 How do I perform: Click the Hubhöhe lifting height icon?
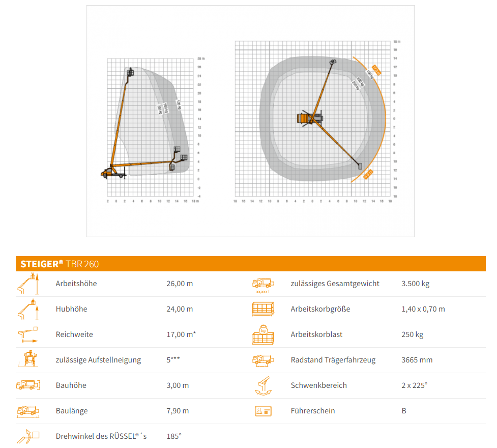(x=28, y=309)
